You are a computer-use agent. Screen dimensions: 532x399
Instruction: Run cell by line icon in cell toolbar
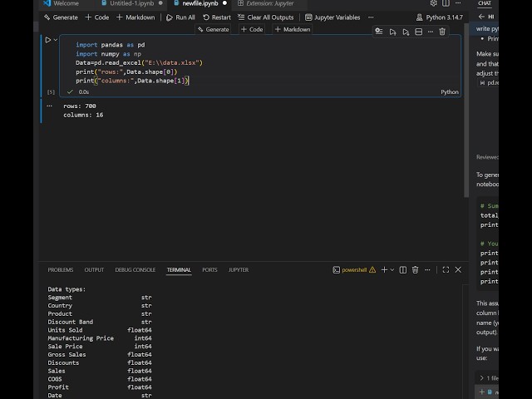click(379, 32)
